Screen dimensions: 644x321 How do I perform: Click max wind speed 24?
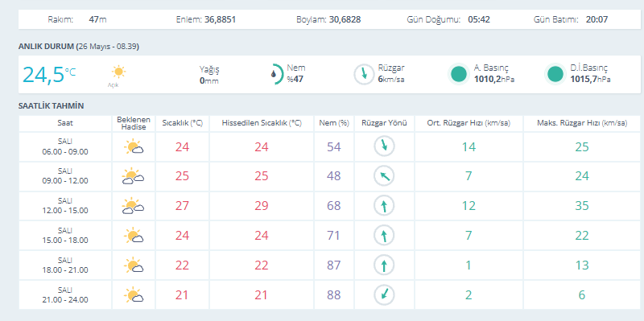pyautogui.click(x=582, y=176)
